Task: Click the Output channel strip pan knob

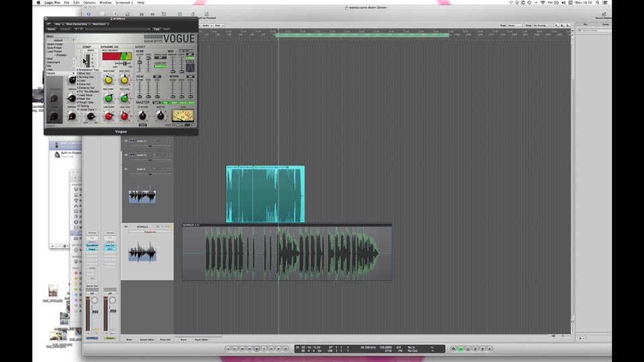Action: coord(112,300)
